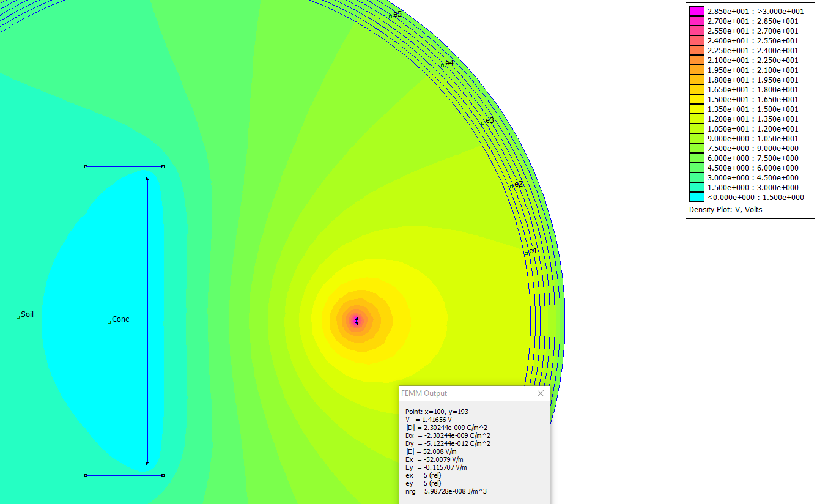Select the Soil block label marker
The height and width of the screenshot is (504, 817).
(x=18, y=317)
